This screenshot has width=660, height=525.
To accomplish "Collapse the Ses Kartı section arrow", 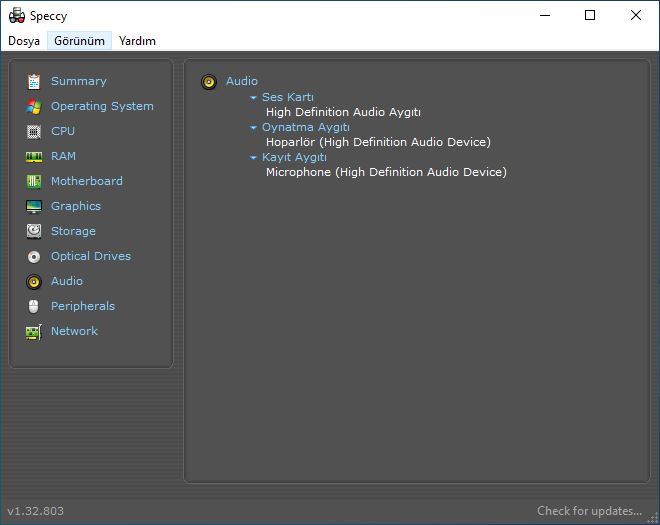I will (253, 98).
